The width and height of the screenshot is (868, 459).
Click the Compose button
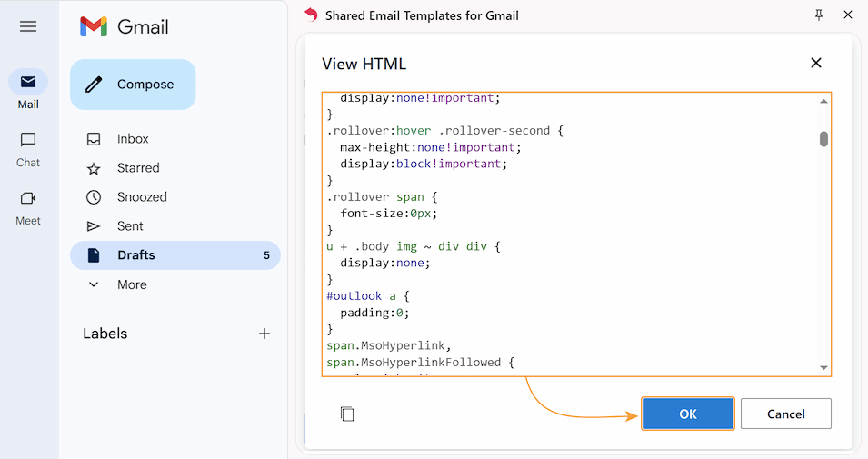133,85
